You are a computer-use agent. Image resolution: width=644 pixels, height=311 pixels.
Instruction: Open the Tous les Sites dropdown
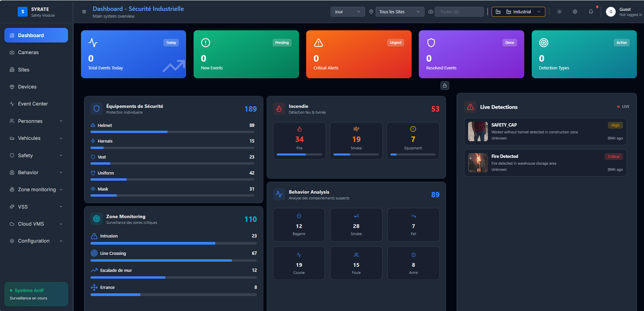(399, 12)
